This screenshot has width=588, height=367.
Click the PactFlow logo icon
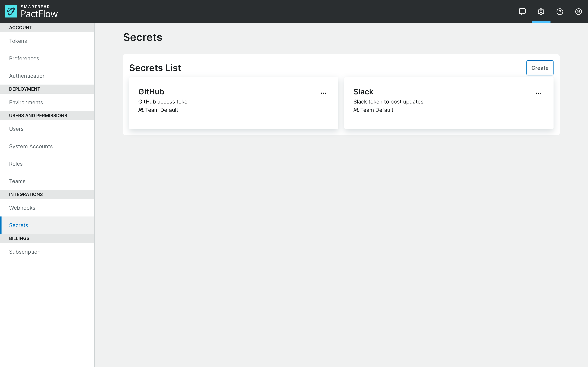(x=11, y=11)
